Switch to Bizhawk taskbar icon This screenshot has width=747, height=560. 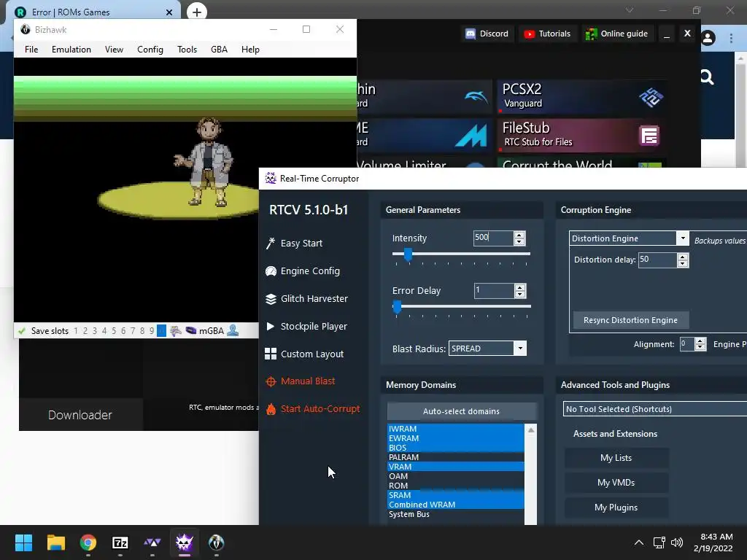[x=216, y=542]
